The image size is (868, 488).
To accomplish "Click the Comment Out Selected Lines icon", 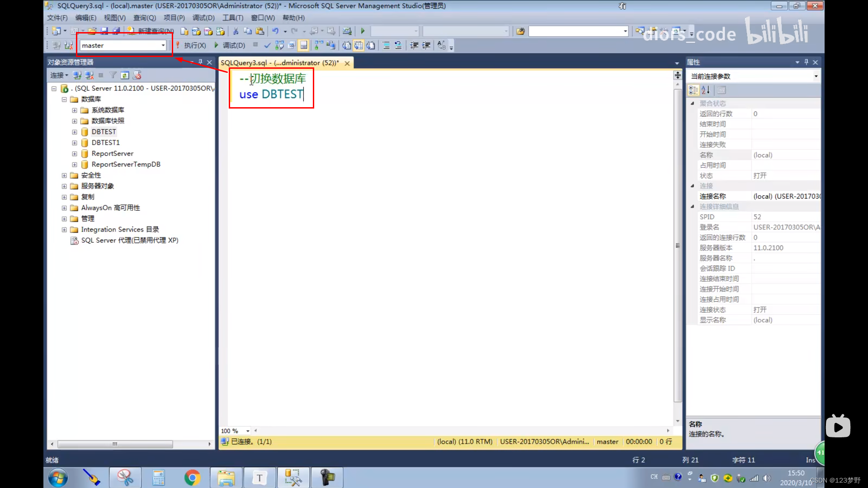I will [x=386, y=45].
